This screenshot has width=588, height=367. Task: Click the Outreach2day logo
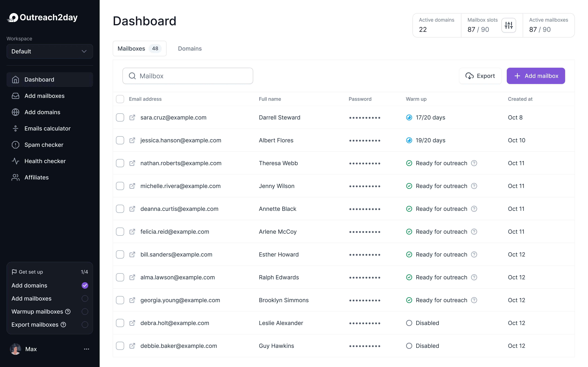pyautogui.click(x=42, y=18)
